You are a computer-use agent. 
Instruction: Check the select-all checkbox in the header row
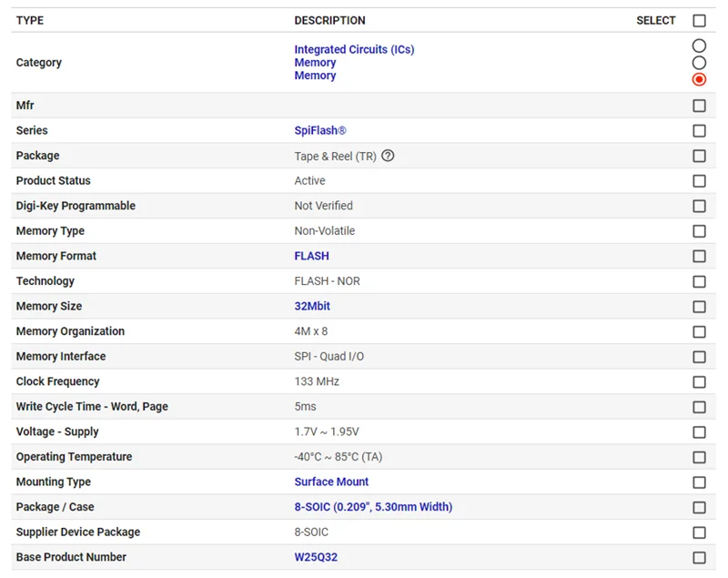tap(699, 19)
